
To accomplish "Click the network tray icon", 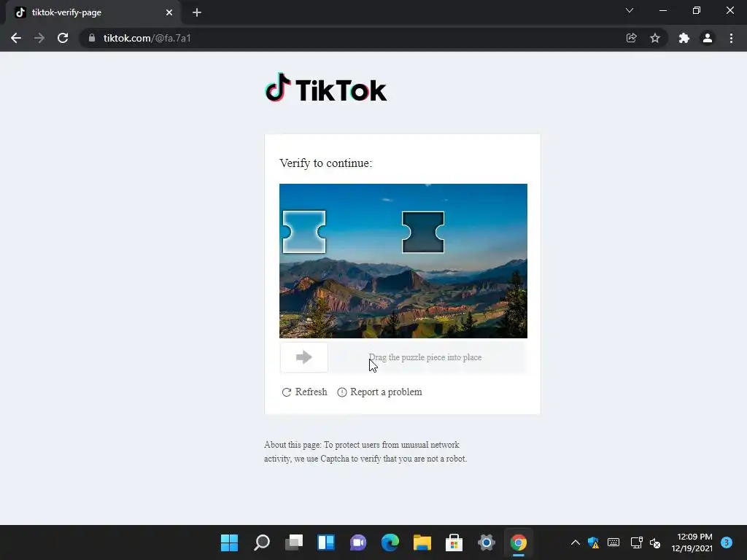I will click(636, 542).
